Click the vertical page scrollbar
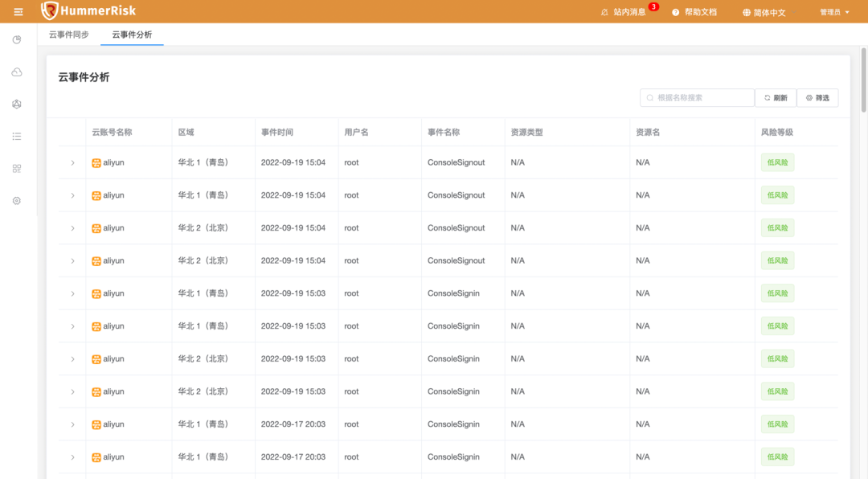Viewport: 868px width, 479px height. point(863,80)
